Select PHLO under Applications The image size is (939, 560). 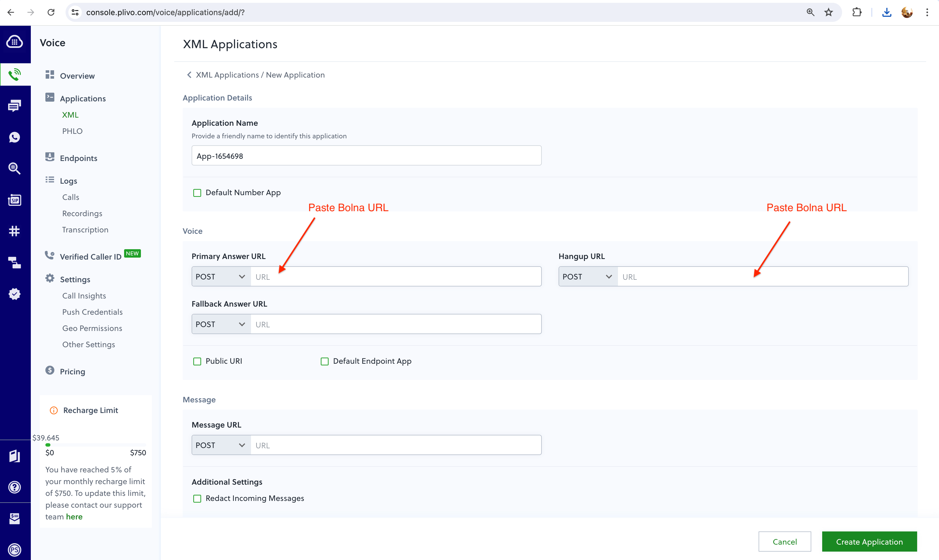(73, 131)
